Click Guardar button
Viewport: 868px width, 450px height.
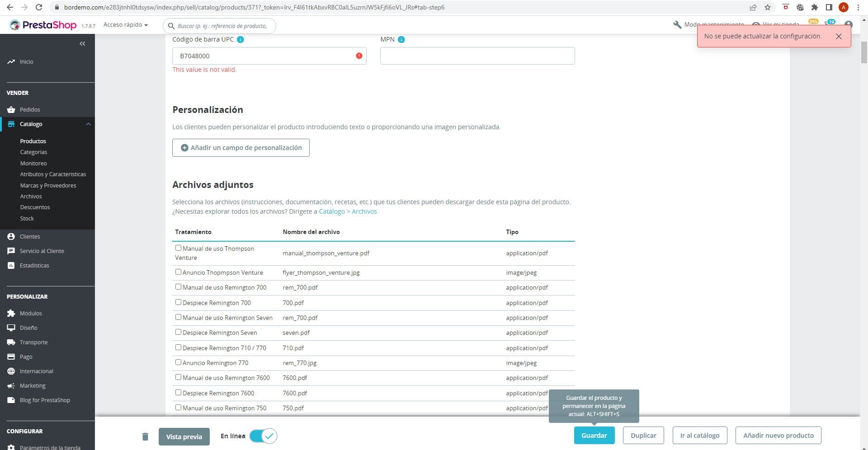point(594,436)
